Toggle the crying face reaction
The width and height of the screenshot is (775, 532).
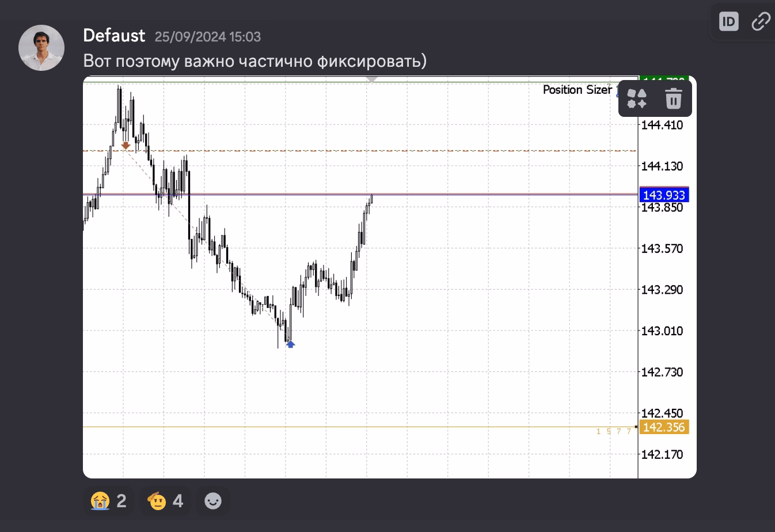(x=109, y=501)
